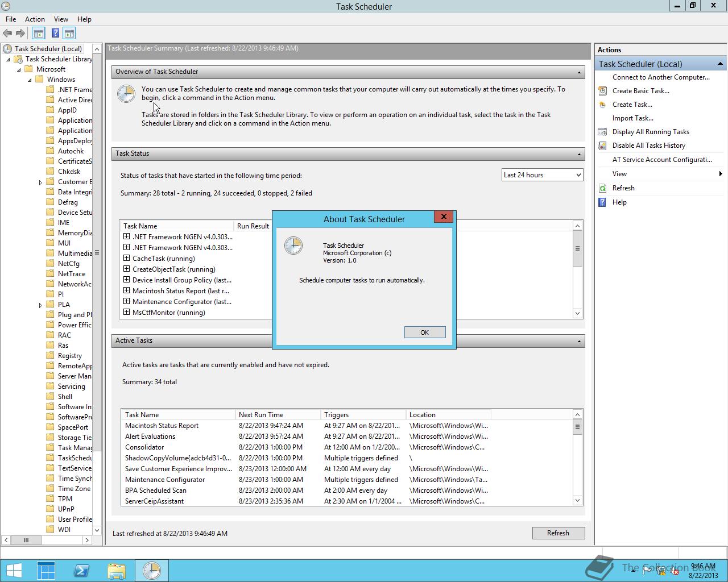Click the Servicing folder icon
Image resolution: width=728 pixels, height=582 pixels.
pos(51,386)
